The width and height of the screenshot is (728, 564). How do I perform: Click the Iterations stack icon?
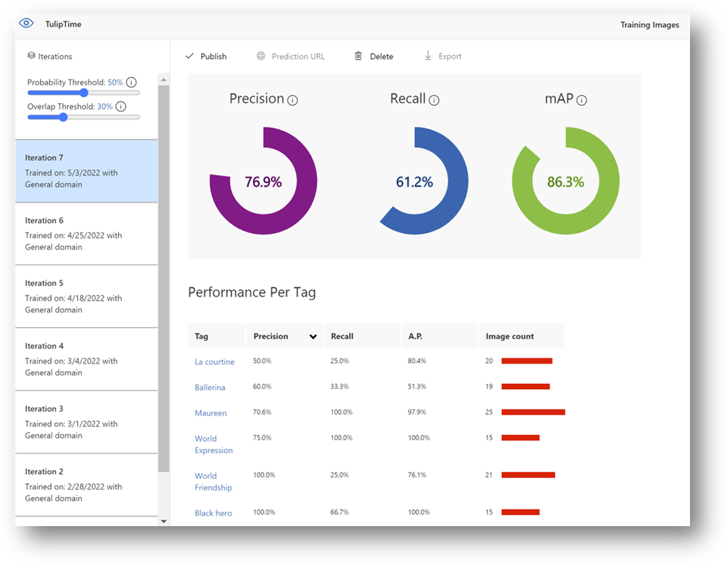31,55
